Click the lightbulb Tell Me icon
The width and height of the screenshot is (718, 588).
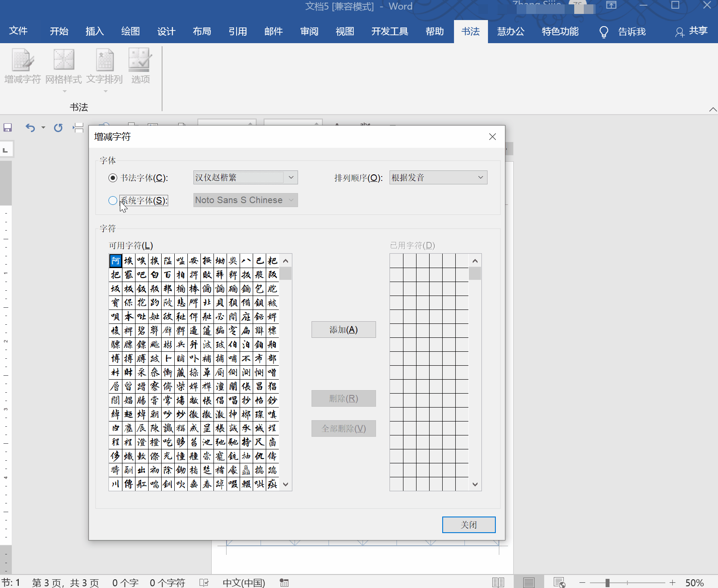click(604, 32)
